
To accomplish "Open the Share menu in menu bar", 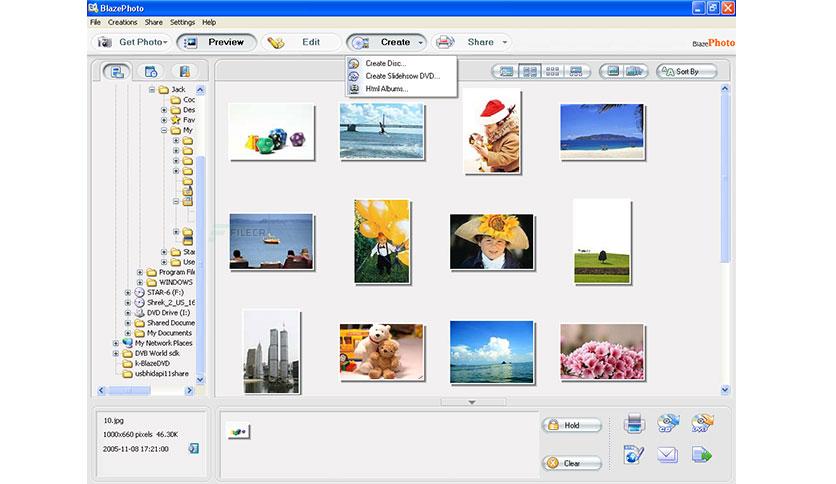I will (154, 22).
